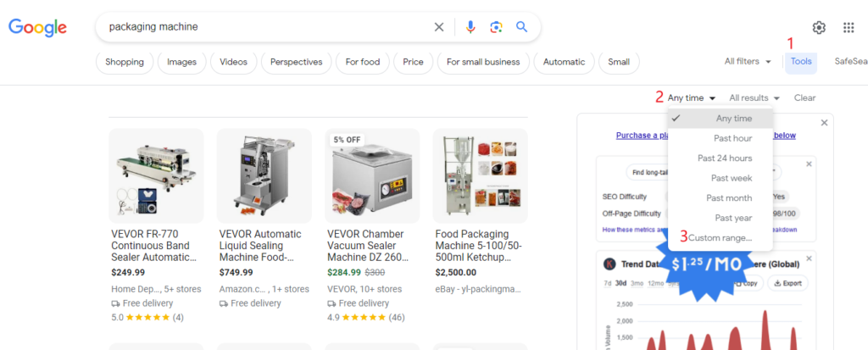
Task: Apply the Small filter chip
Action: pos(619,62)
